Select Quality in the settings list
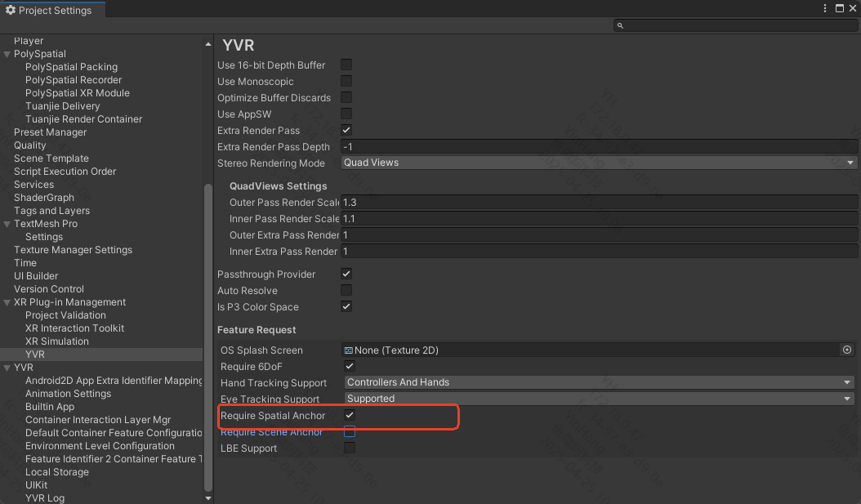Screen dimensions: 861x504 click(30, 145)
